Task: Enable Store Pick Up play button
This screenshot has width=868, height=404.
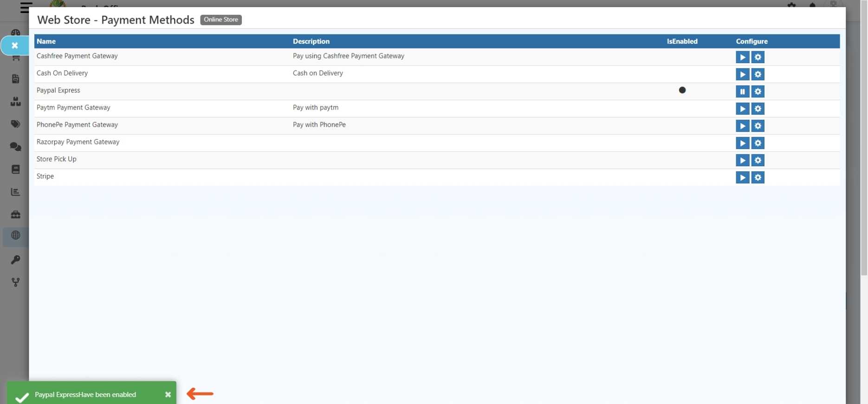Action: 742,160
